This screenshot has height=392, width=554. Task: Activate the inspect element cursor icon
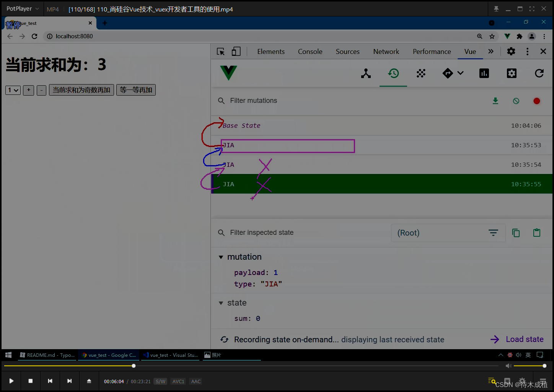tap(220, 51)
